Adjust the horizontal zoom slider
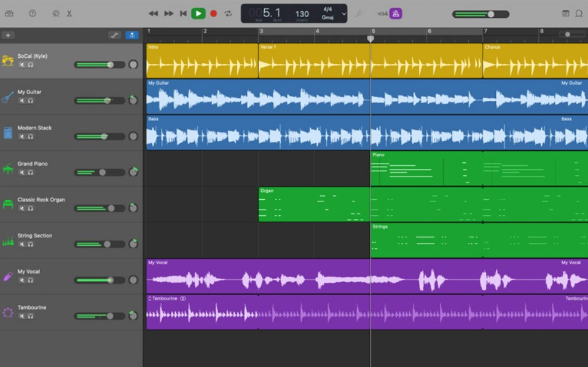This screenshot has width=588, height=367. tap(573, 34)
